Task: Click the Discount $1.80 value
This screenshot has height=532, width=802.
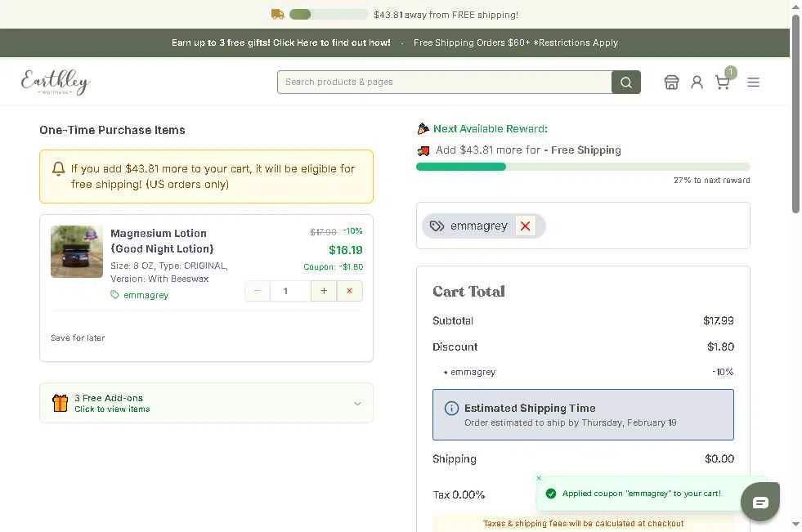Action: pos(720,346)
